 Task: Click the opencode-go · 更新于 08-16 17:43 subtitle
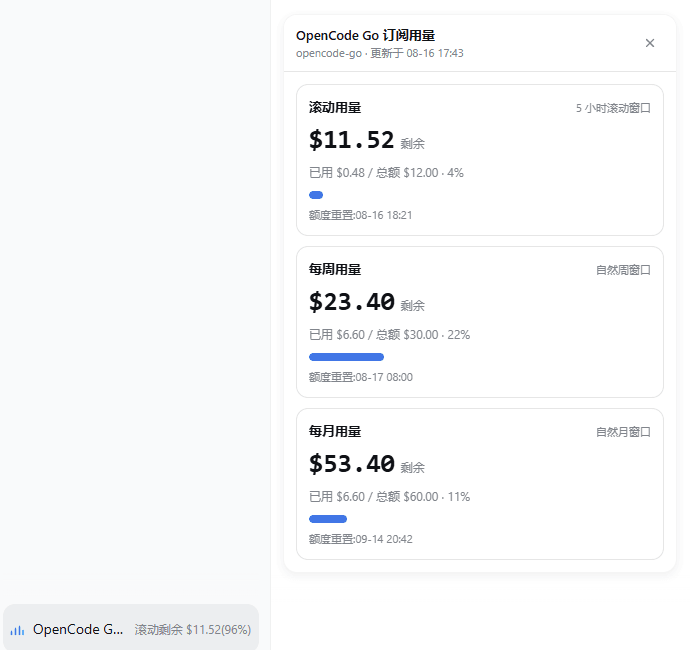click(x=379, y=53)
